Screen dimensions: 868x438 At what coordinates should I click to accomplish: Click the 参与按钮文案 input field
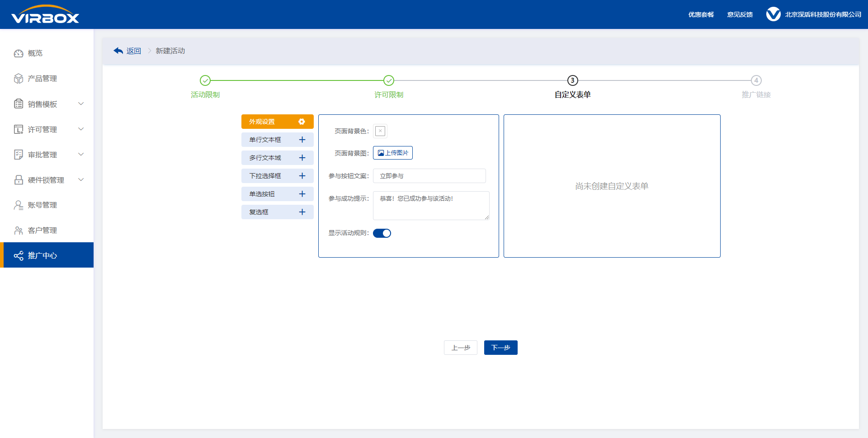click(429, 176)
